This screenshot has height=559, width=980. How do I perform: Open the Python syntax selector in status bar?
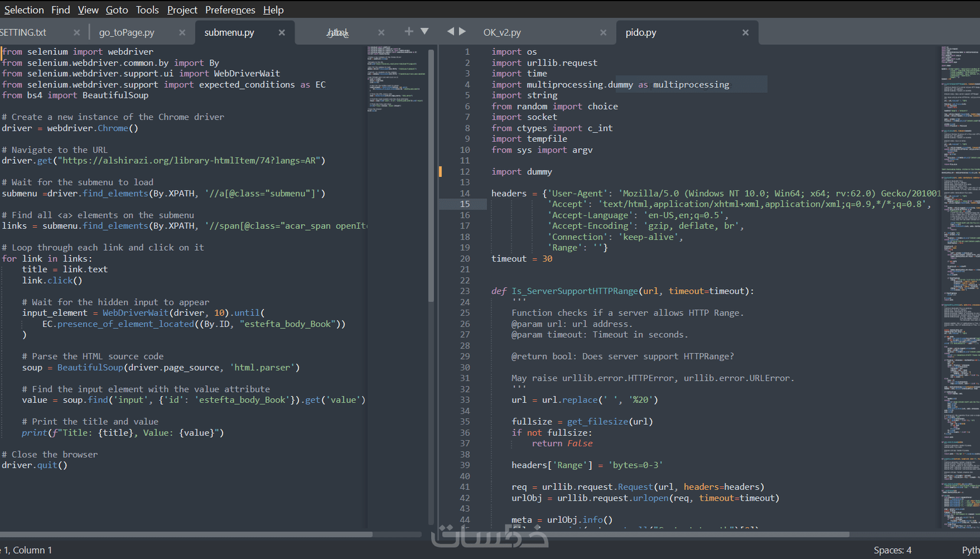pyautogui.click(x=971, y=550)
